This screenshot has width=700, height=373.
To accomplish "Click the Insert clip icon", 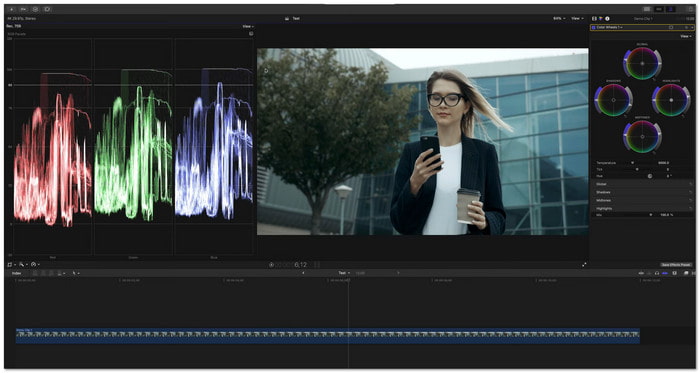I will (43, 273).
